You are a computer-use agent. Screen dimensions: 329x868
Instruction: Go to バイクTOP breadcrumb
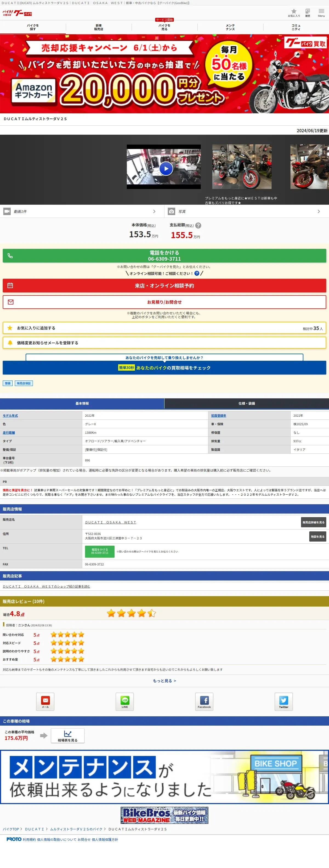pos(11,829)
